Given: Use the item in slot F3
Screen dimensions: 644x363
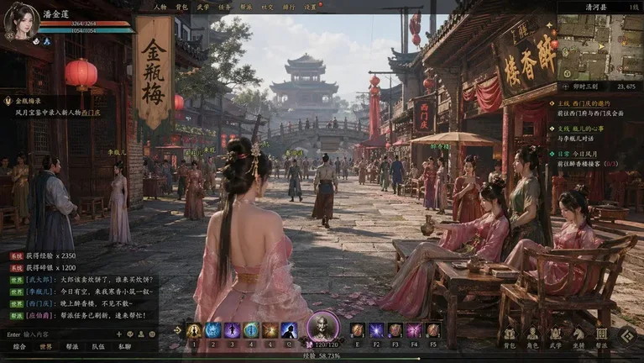Looking at the screenshot, I should click(395, 330).
